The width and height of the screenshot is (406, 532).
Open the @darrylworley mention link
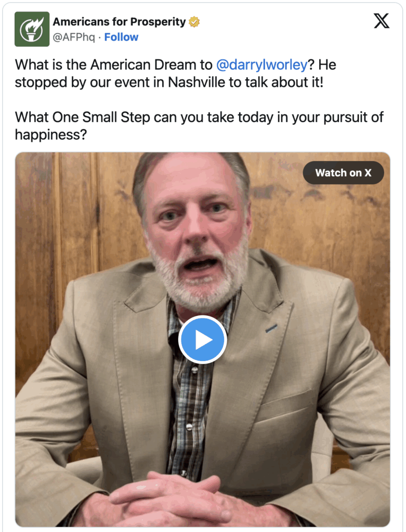click(261, 65)
